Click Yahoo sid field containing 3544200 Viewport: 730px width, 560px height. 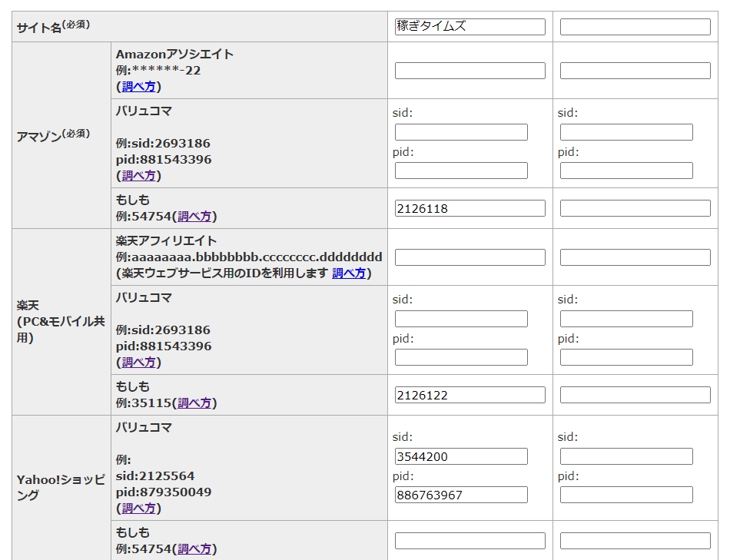[x=461, y=456]
